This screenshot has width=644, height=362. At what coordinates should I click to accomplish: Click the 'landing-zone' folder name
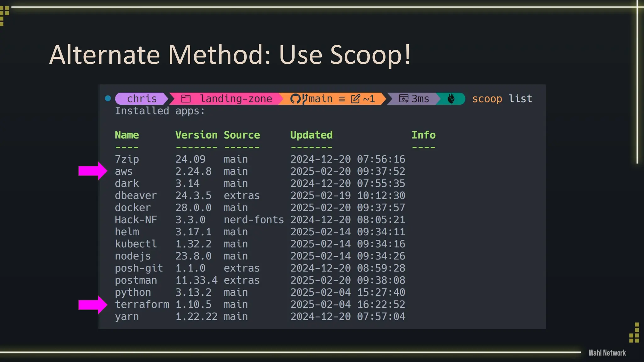(236, 99)
